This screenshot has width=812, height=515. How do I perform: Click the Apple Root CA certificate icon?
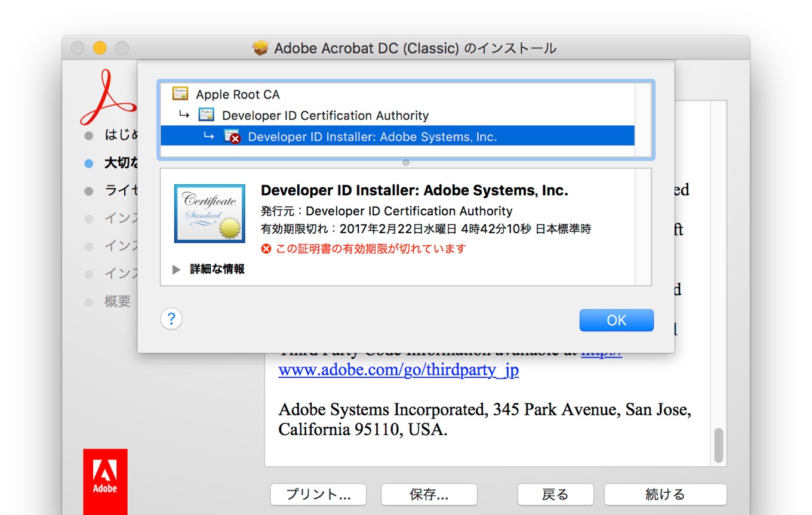pyautogui.click(x=180, y=94)
